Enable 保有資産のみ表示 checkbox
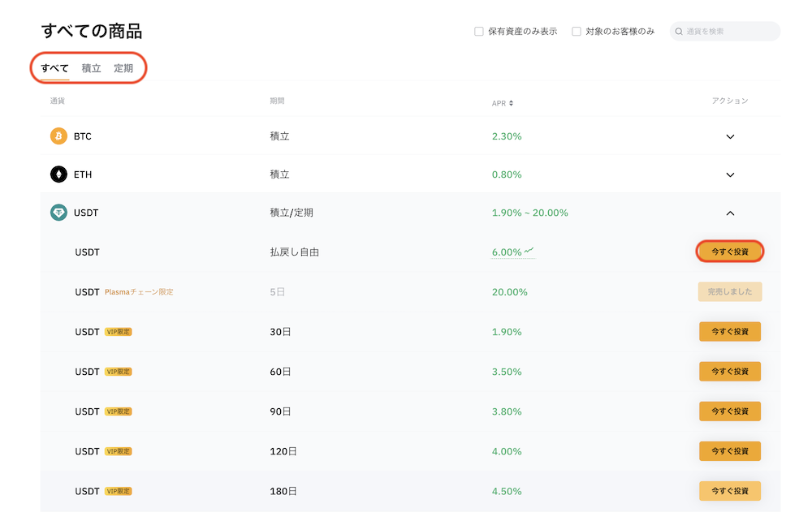Image resolution: width=812 pixels, height=521 pixels. point(479,32)
